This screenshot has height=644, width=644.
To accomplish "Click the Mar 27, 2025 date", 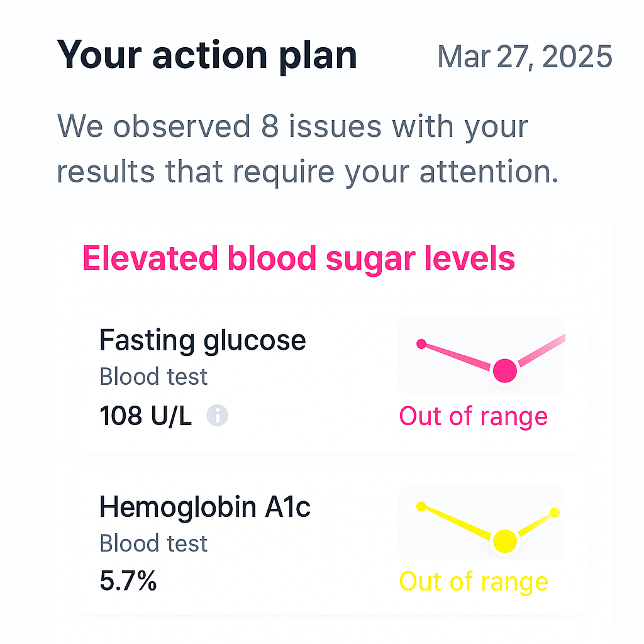I will tap(525, 57).
